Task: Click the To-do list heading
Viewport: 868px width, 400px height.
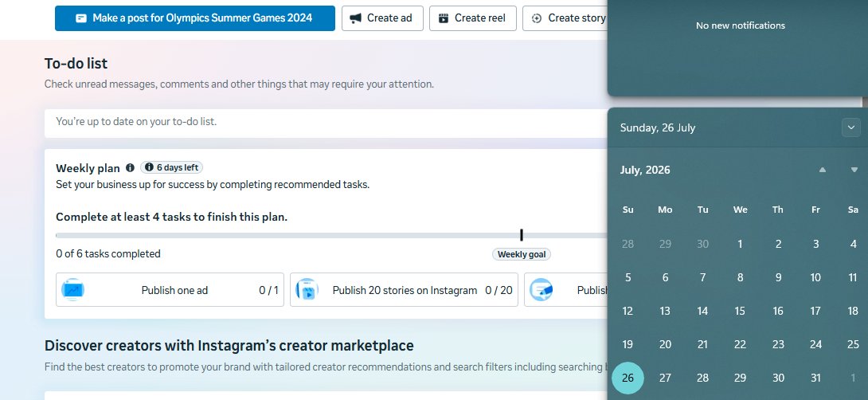Action: (76, 64)
